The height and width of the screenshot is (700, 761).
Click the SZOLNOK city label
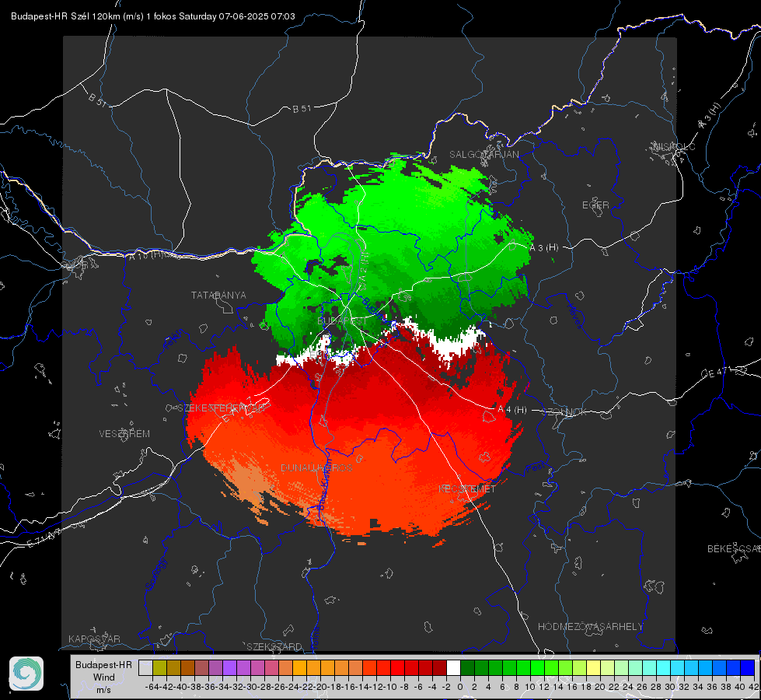pos(564,411)
